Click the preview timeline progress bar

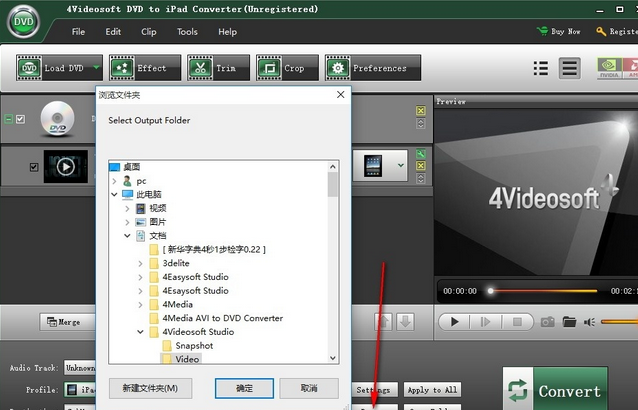(544, 291)
